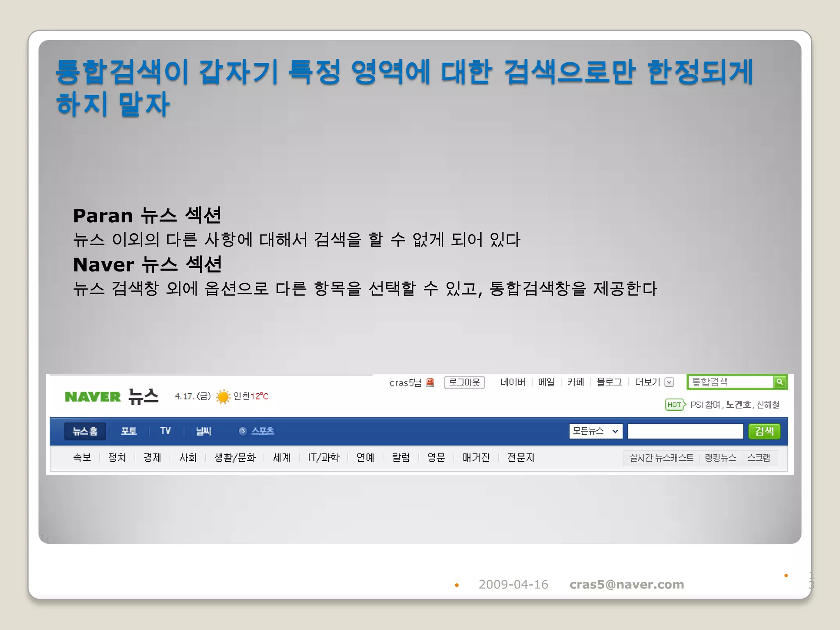
Task: Open the 영문 category
Action: click(436, 458)
